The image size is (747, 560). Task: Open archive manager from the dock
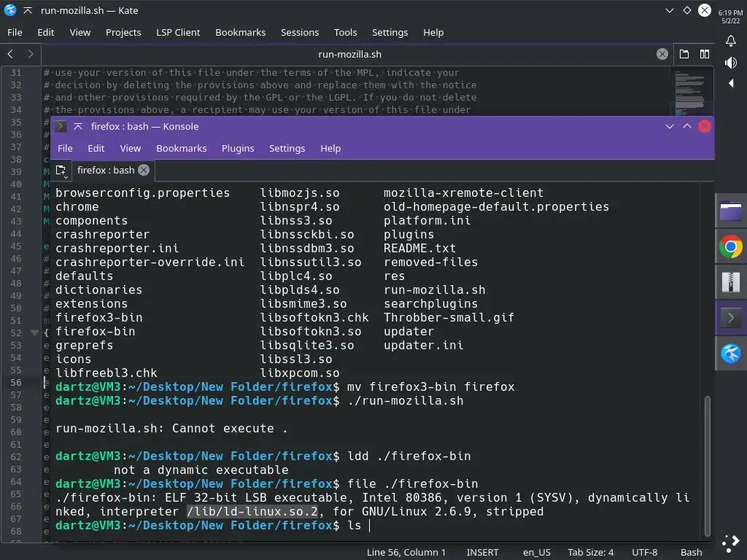point(730,282)
